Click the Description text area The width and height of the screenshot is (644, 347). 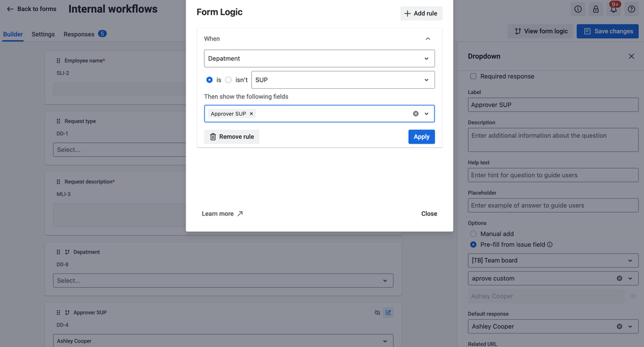pyautogui.click(x=553, y=140)
